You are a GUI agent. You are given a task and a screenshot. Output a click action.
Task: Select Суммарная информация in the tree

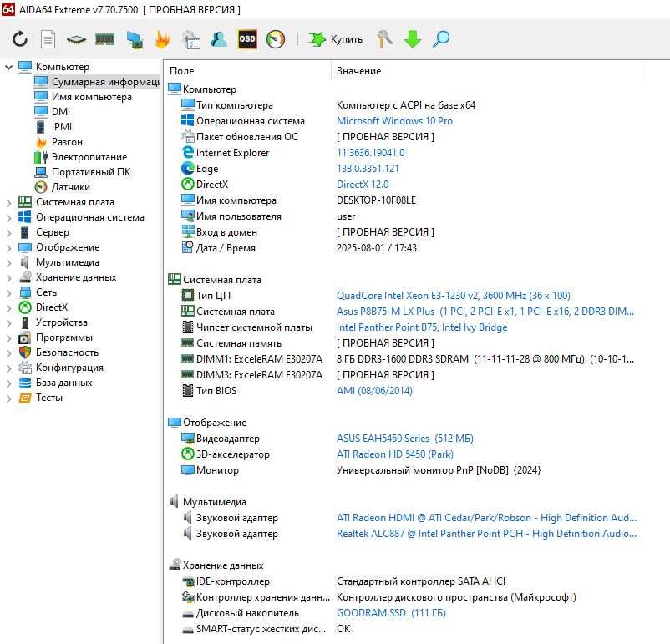click(x=97, y=82)
